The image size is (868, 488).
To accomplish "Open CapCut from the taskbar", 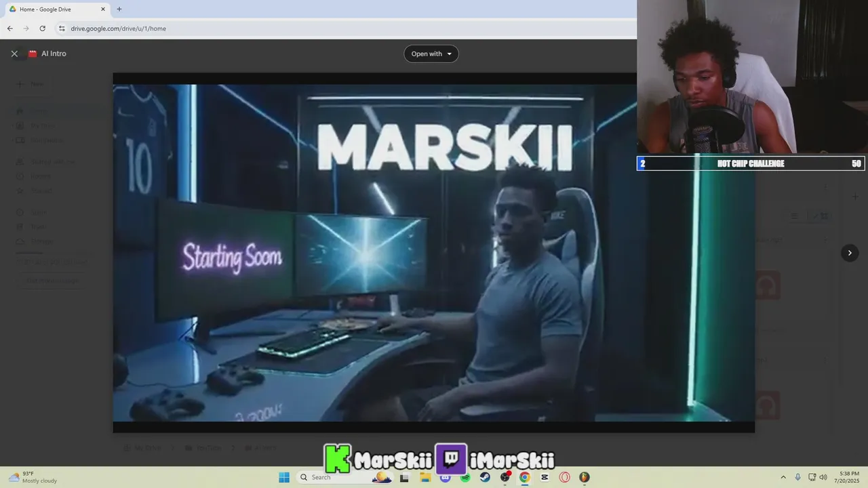I will (x=545, y=477).
